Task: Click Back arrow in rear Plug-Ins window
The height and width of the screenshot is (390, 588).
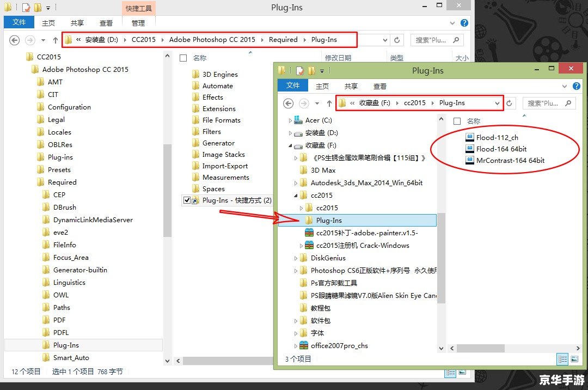Action: (14, 40)
